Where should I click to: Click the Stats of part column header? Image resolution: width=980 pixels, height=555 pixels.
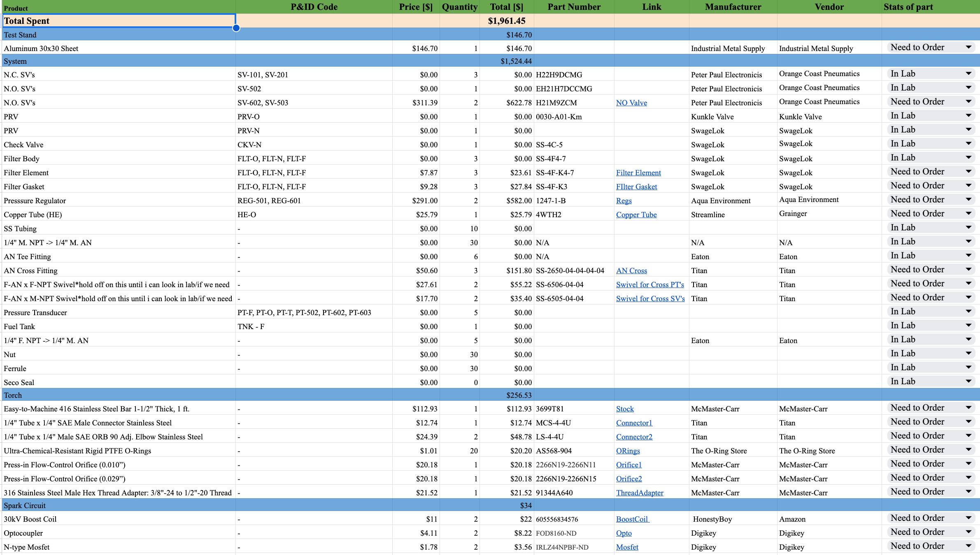(x=908, y=7)
